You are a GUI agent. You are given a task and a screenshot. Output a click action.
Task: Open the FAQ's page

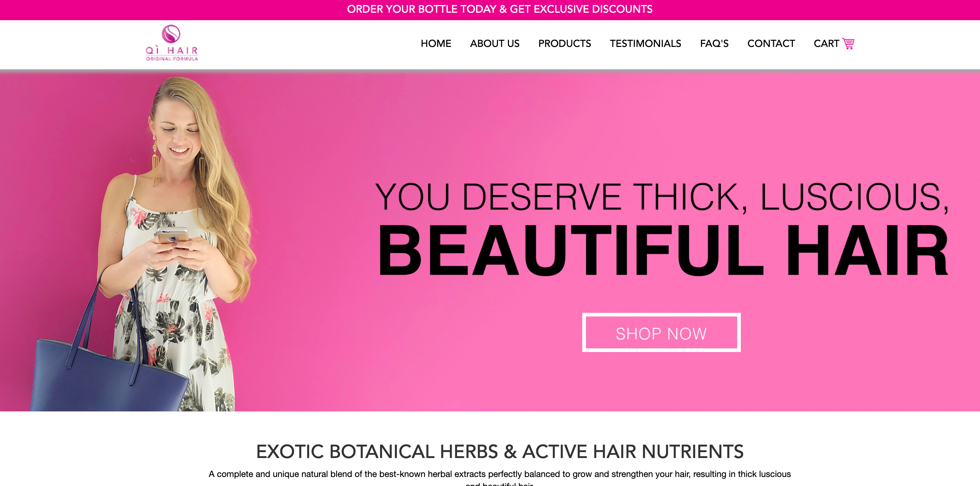point(714,44)
